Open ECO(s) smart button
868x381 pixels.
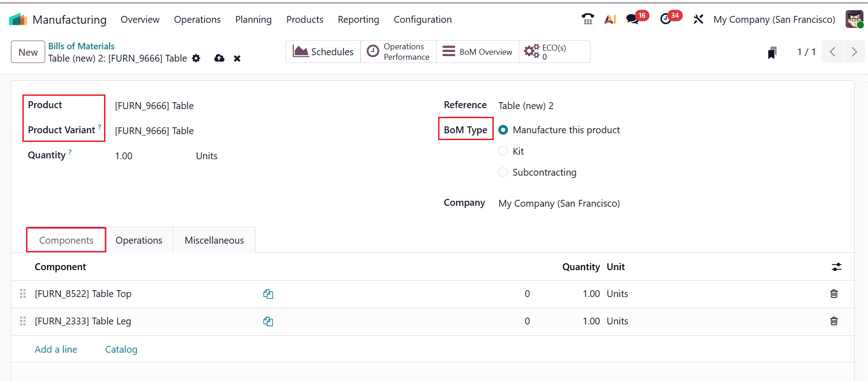(x=554, y=52)
